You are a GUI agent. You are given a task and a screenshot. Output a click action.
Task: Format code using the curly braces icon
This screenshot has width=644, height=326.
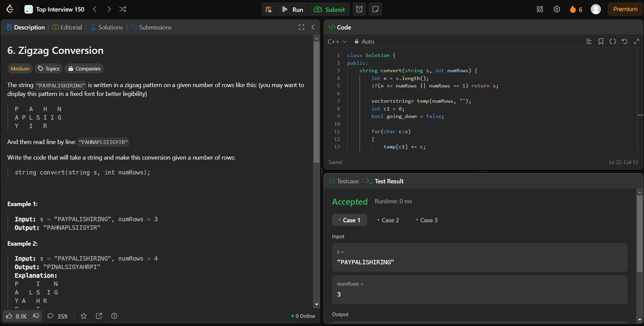point(613,41)
